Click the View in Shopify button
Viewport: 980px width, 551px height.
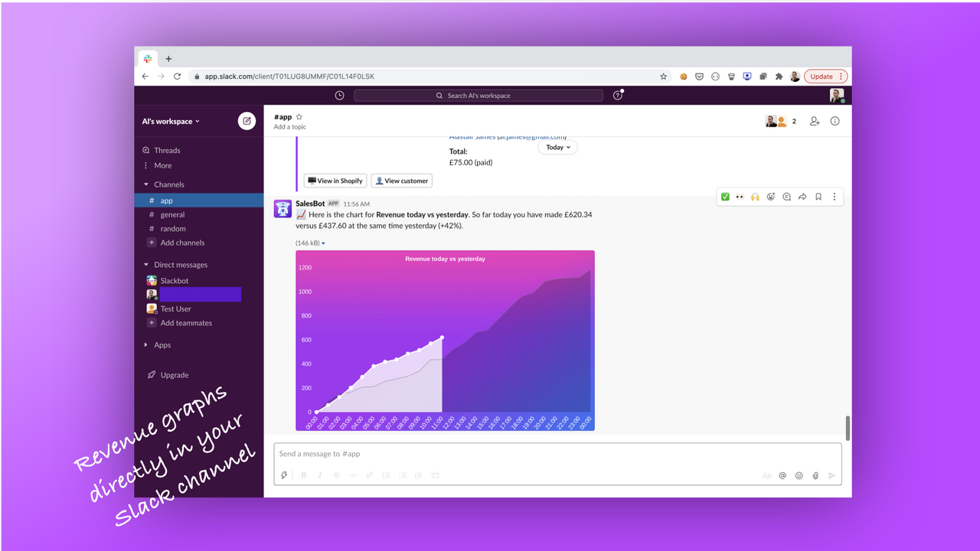pyautogui.click(x=335, y=180)
